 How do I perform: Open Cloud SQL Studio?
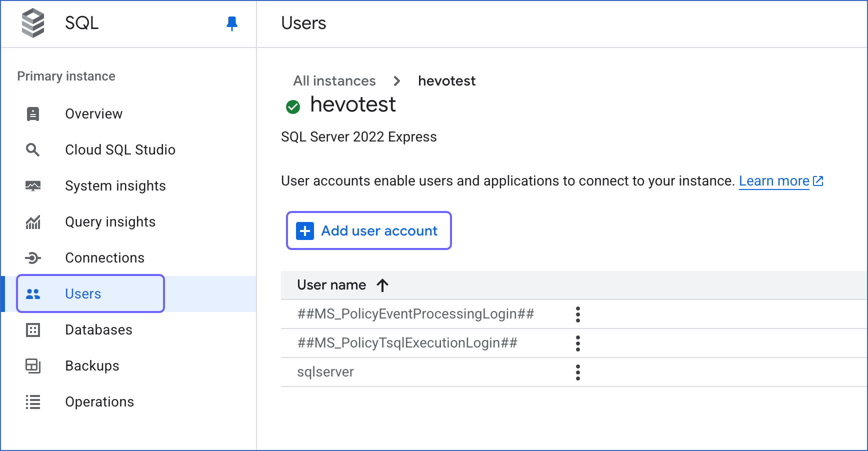click(x=120, y=150)
